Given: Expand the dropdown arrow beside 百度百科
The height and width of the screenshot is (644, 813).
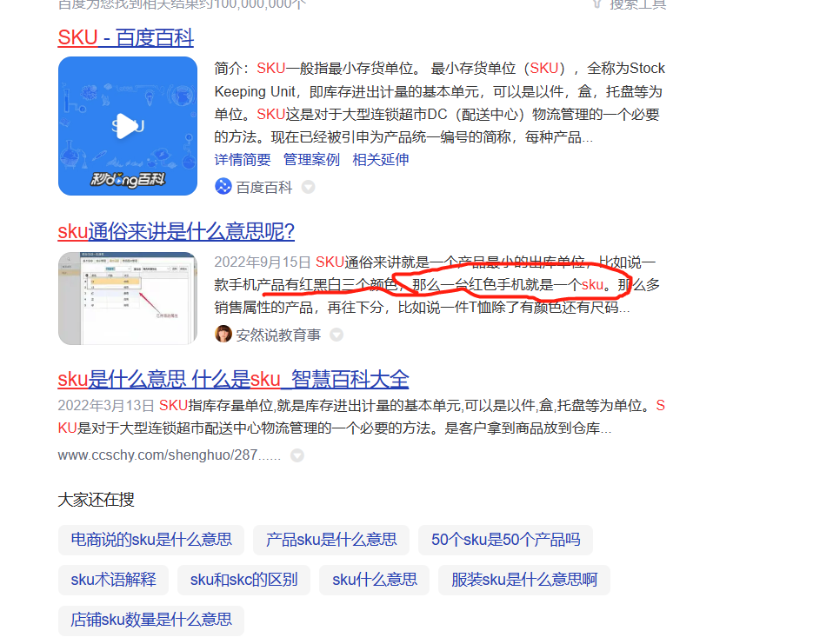Looking at the screenshot, I should [x=309, y=187].
